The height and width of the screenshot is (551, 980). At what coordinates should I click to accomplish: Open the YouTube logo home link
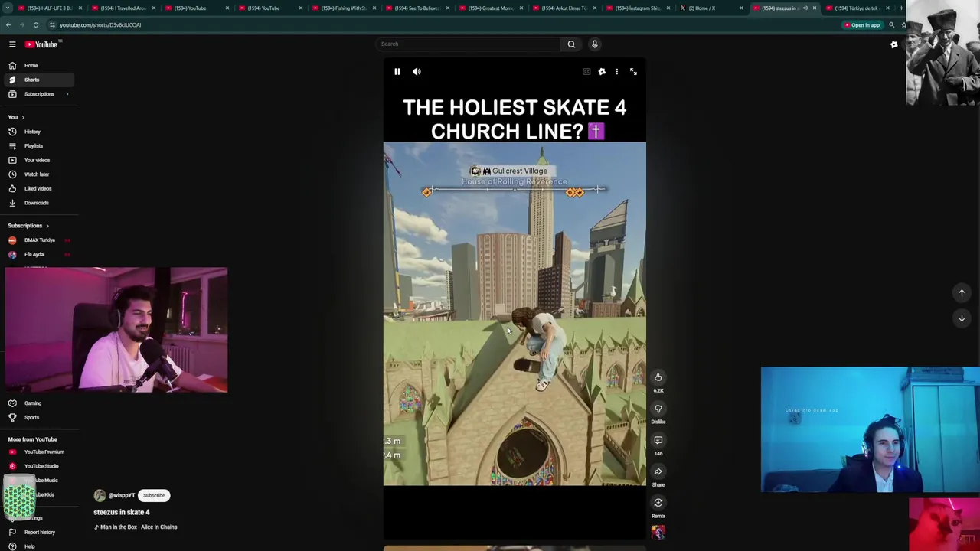(41, 44)
